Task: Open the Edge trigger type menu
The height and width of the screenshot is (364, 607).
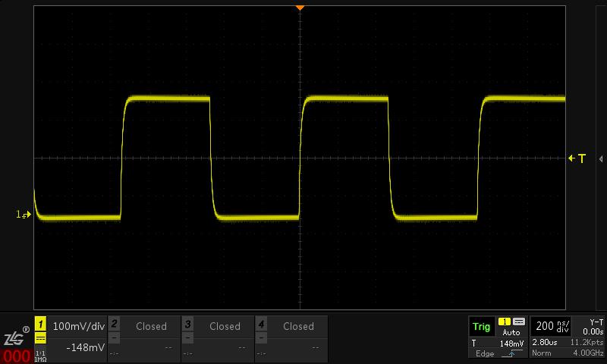Action: coord(484,353)
